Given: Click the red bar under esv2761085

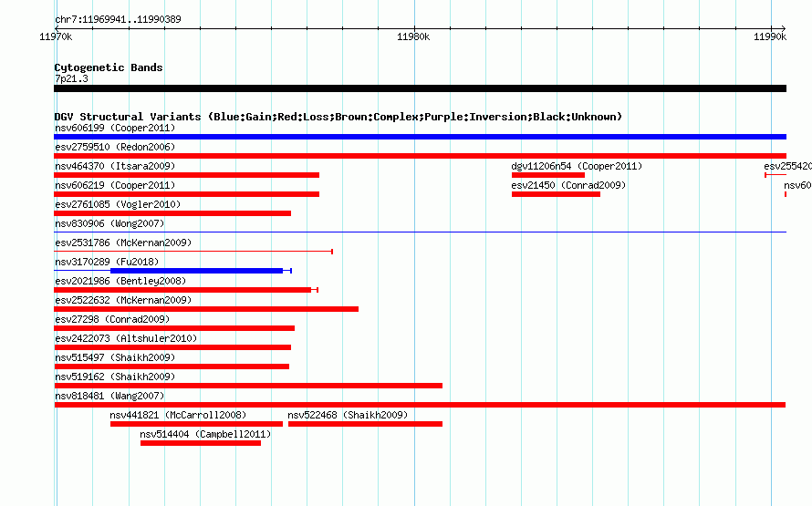Looking at the screenshot, I should [172, 213].
